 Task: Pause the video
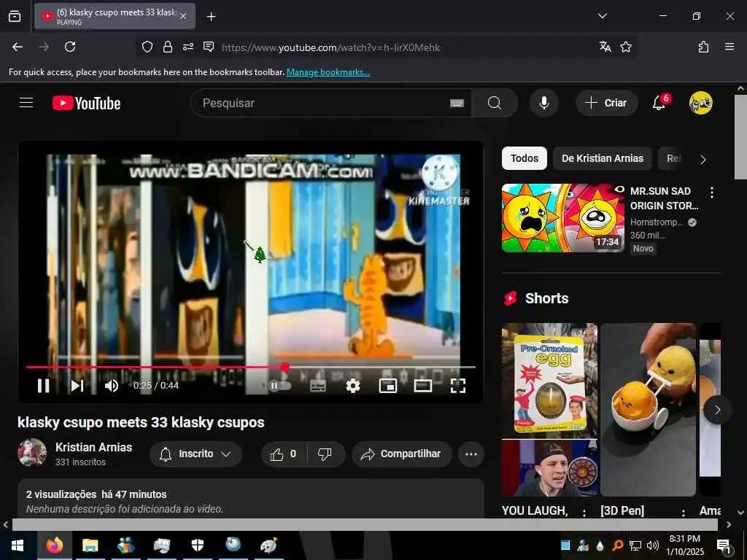(x=43, y=385)
